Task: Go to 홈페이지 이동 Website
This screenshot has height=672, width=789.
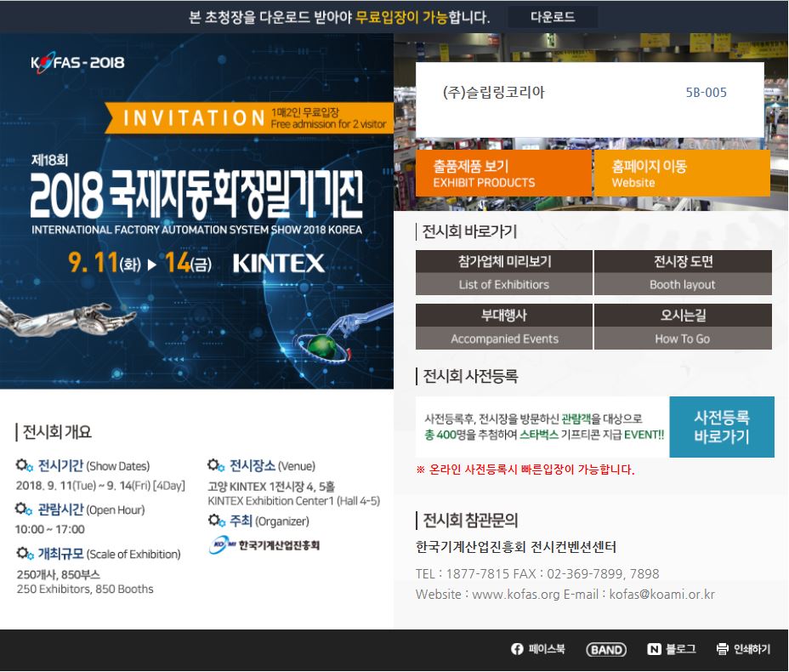Action: [682, 174]
